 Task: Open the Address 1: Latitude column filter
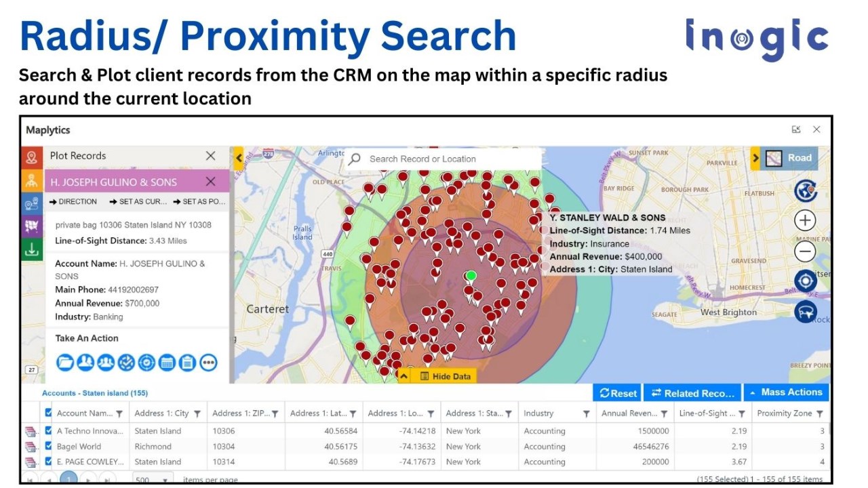point(353,413)
